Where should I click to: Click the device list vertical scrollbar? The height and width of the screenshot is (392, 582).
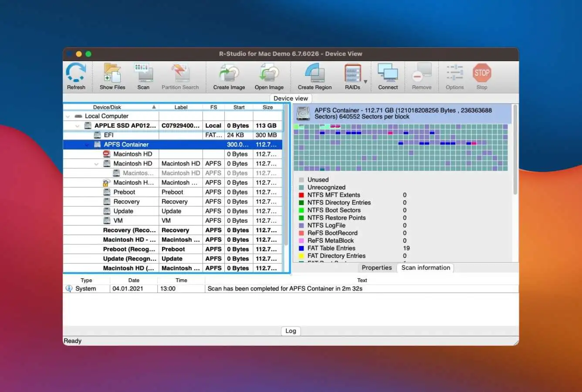click(286, 174)
